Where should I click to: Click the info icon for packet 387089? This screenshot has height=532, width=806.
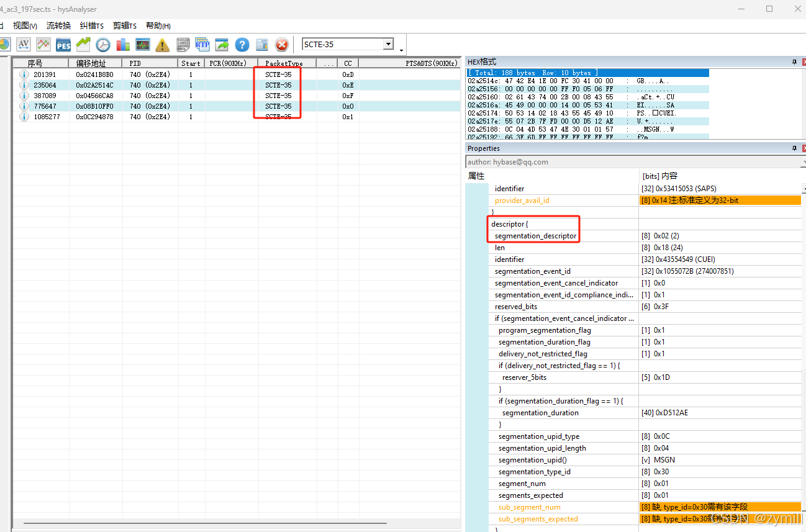pyautogui.click(x=24, y=96)
